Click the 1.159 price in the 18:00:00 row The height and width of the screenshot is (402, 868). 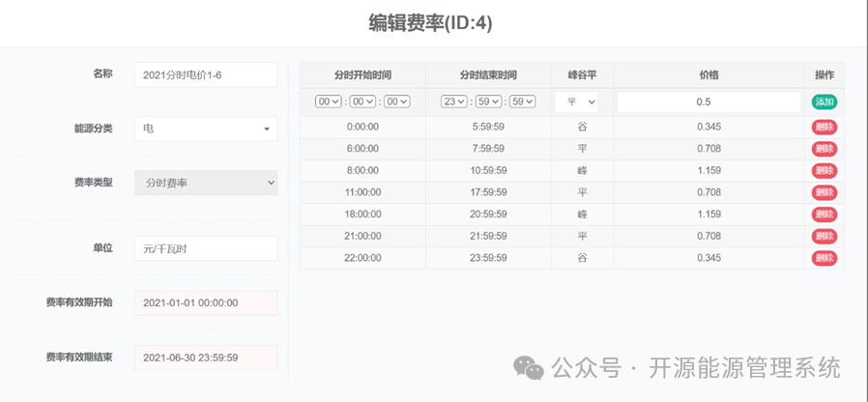point(709,215)
